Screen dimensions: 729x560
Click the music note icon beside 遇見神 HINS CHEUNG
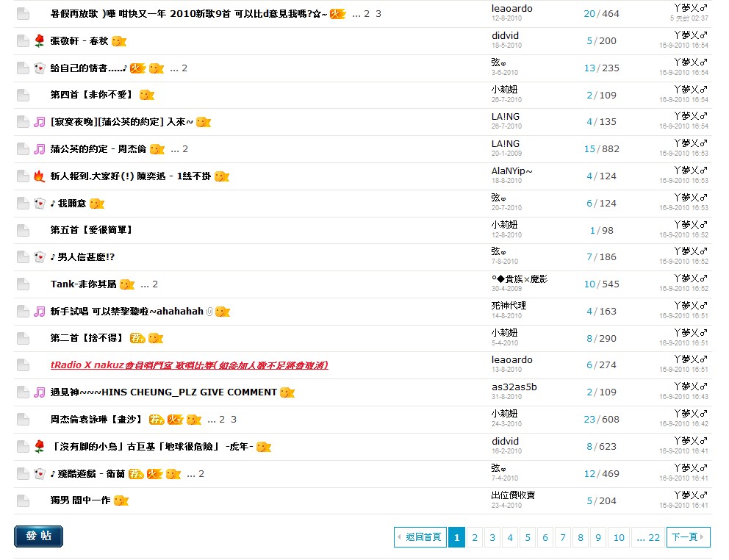[40, 392]
